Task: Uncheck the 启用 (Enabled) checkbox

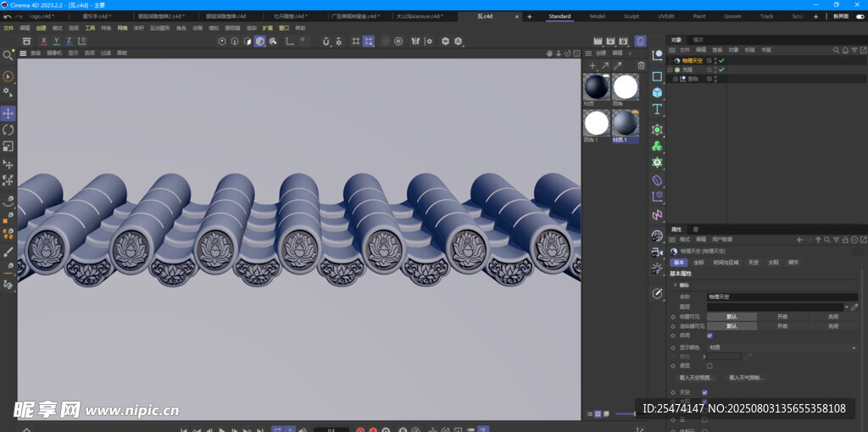Action: (709, 335)
